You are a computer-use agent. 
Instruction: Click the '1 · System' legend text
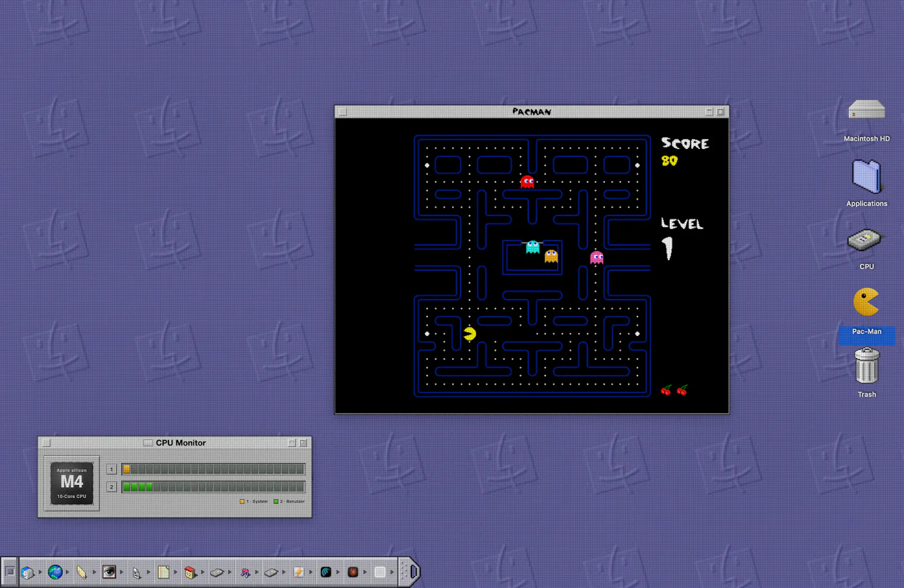click(x=257, y=502)
